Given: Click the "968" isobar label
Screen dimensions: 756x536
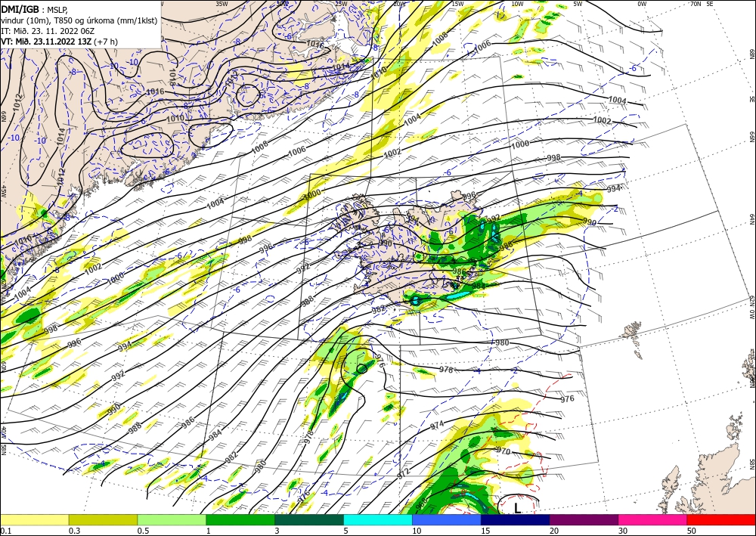Looking at the screenshot, I should [x=420, y=503].
